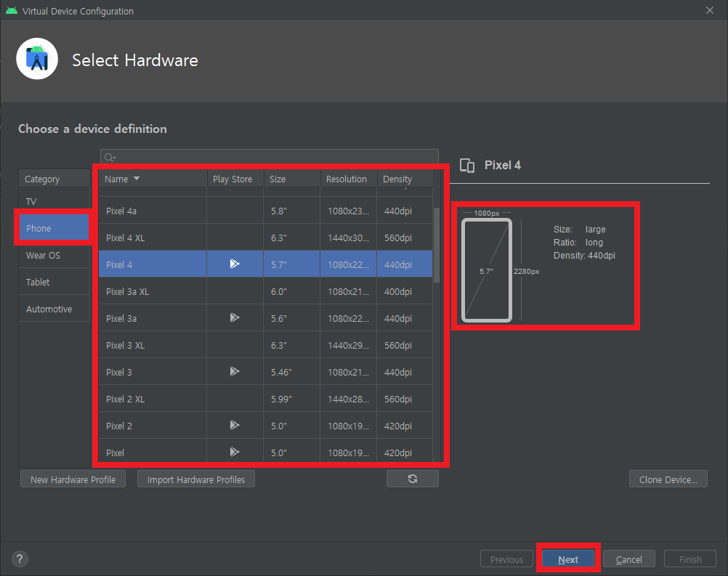Select the Tablet category

pos(54,282)
